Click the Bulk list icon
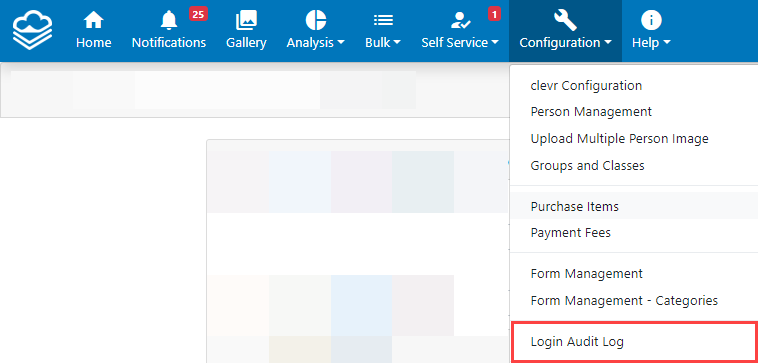 tap(383, 20)
